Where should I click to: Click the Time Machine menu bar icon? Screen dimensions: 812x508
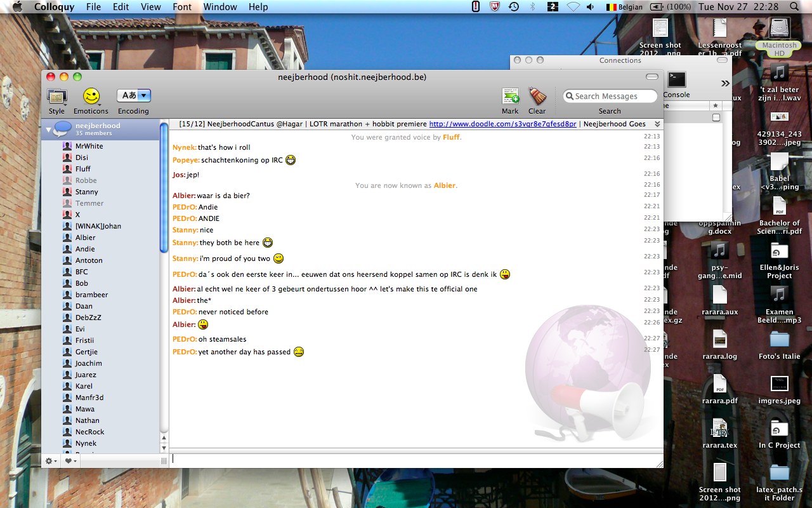513,7
